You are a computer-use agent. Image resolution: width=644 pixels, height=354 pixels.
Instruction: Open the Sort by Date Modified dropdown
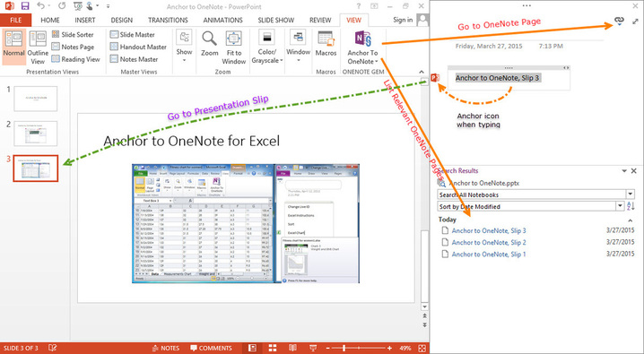[620, 206]
